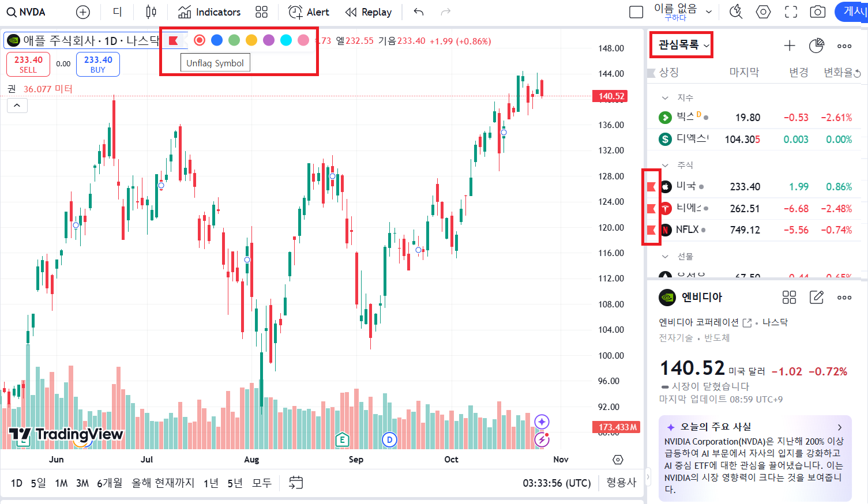
Task: Set range to 3M
Action: (x=82, y=483)
